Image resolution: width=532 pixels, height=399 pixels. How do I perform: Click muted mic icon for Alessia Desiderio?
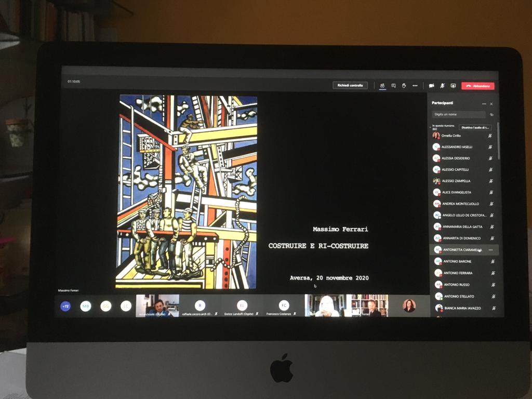[x=490, y=158]
